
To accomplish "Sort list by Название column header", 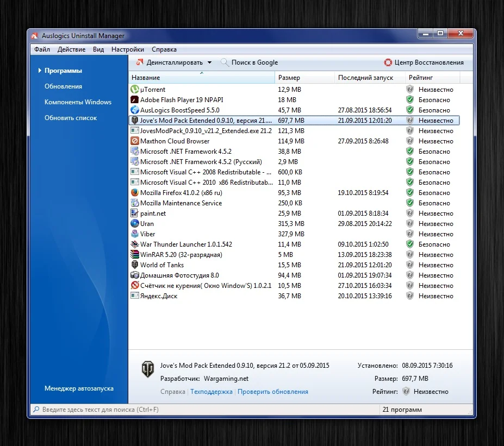I will pyautogui.click(x=201, y=78).
